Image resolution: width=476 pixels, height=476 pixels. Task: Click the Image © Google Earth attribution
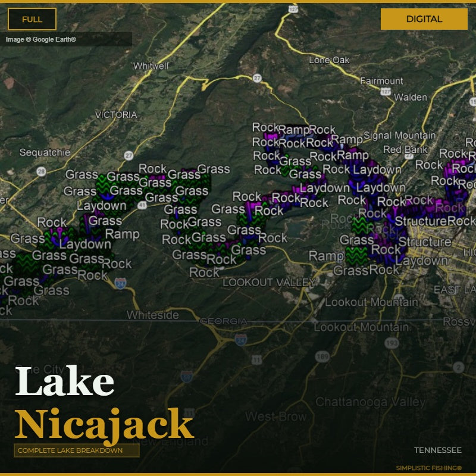(40, 39)
